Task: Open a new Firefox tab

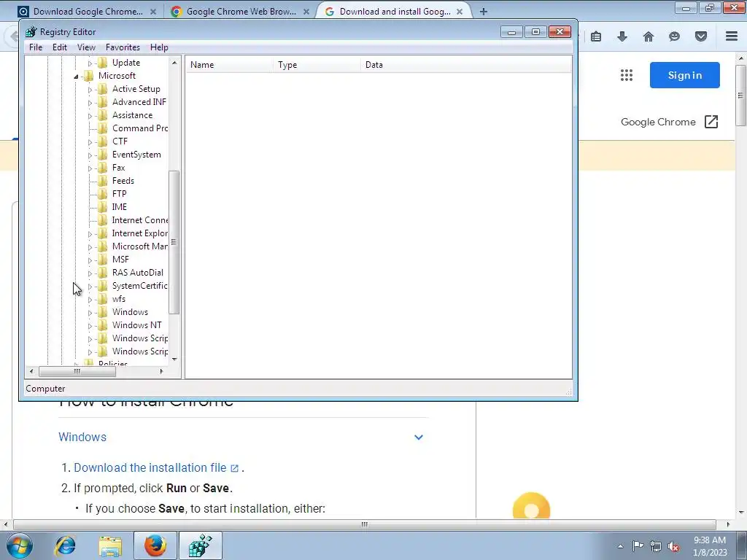Action: tap(484, 12)
